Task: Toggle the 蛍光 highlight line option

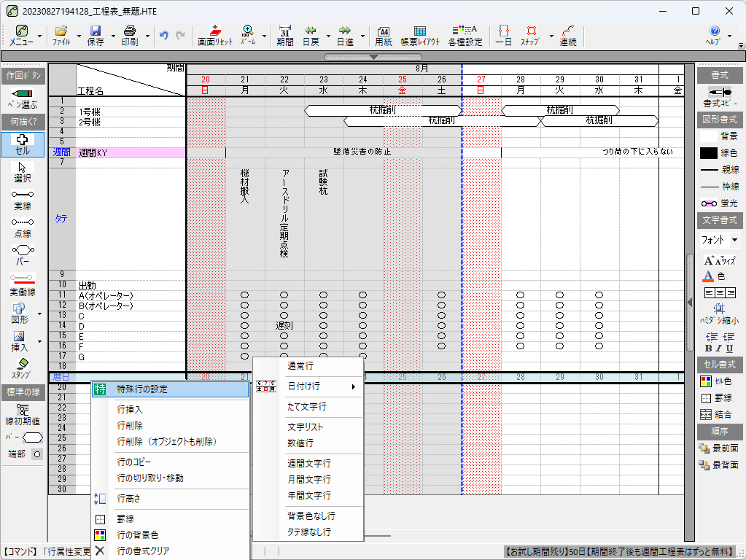Action: [719, 203]
